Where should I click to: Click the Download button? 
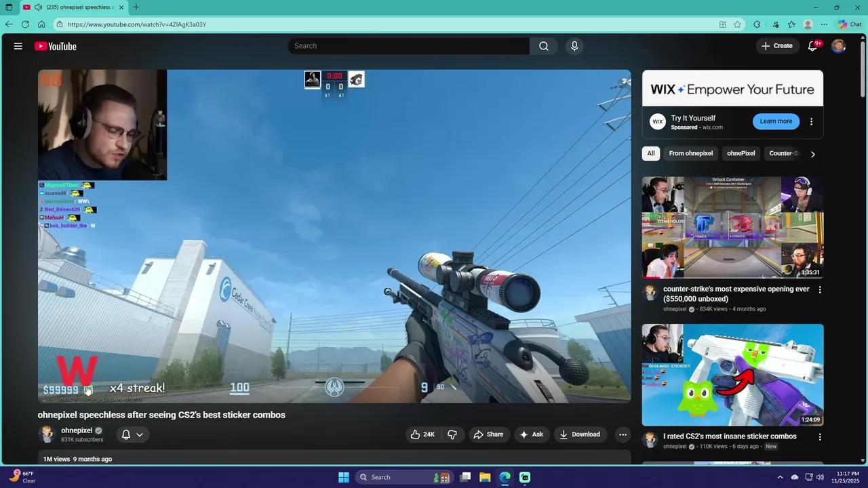pos(580,434)
